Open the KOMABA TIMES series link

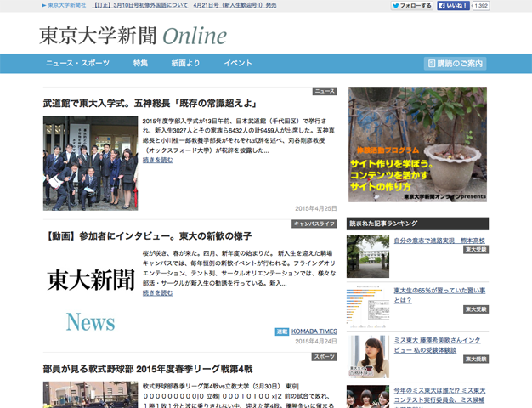314,331
